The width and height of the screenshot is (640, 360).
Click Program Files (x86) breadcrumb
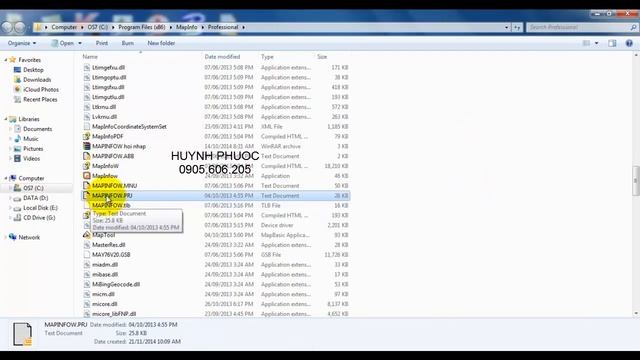(x=142, y=27)
